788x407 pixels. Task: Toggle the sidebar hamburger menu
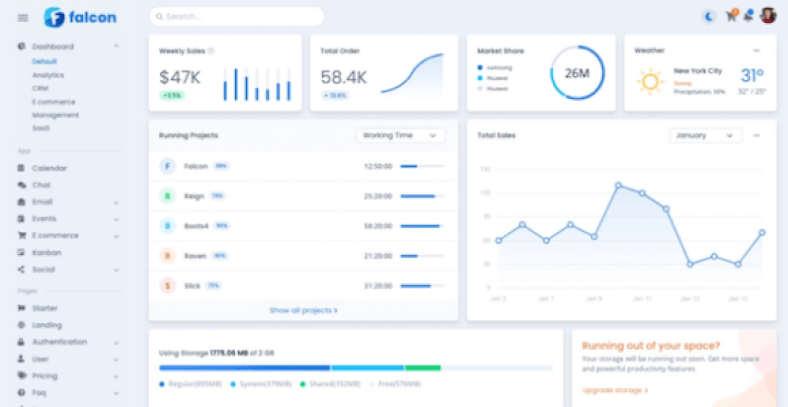pos(23,18)
